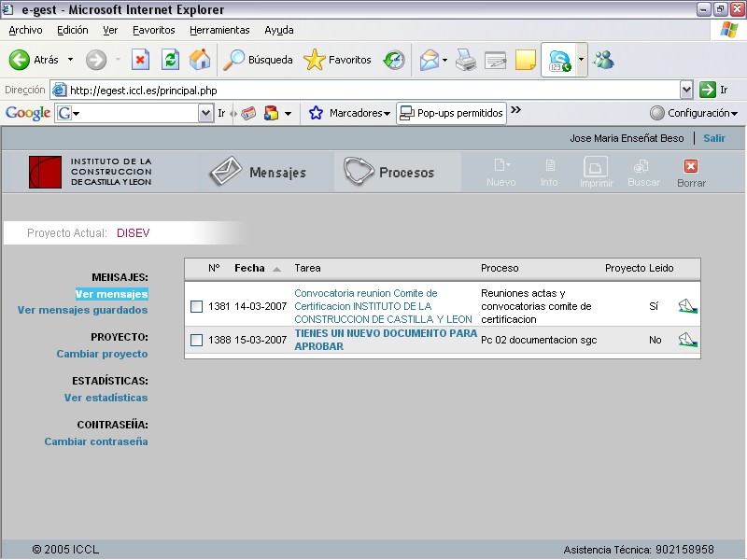Open the Atrás history dropdown arrow
Viewport: 747px width, 560px height.
pos(71,60)
